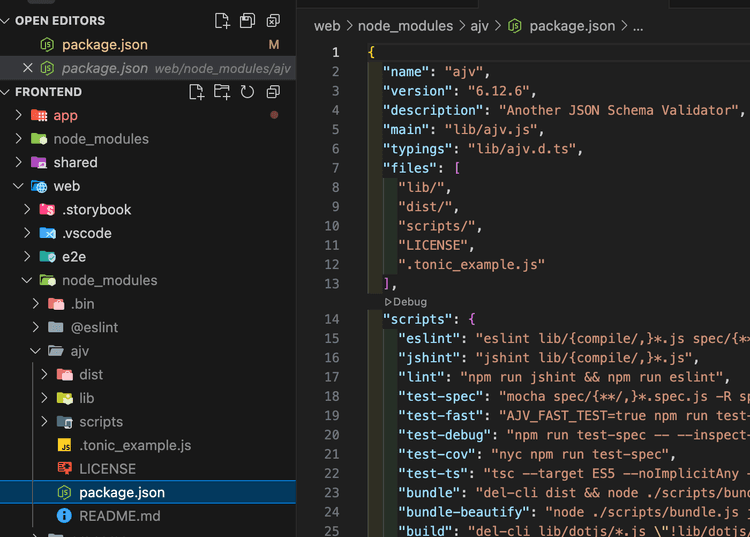Click New Folder icon in FRONTEND header
Viewport: 750px width, 537px height.
(221, 92)
